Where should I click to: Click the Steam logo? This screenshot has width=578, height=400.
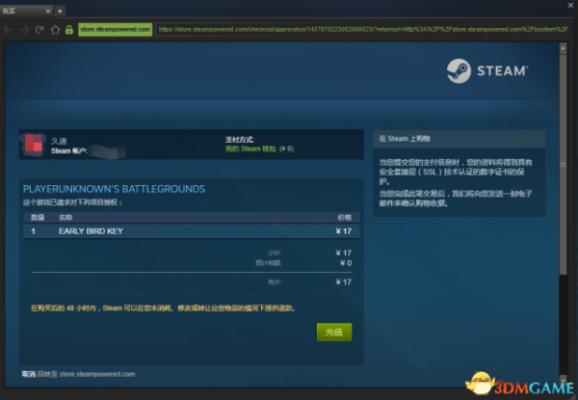[x=487, y=71]
